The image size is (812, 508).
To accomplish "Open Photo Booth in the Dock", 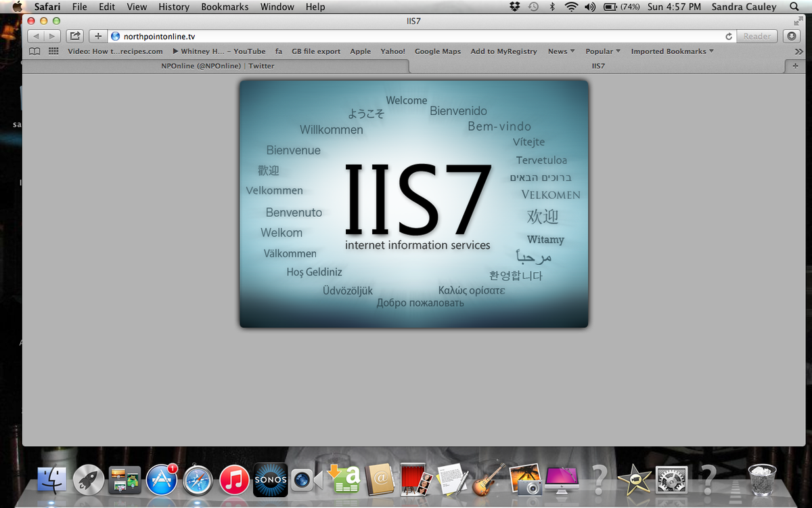I will pyautogui.click(x=417, y=480).
